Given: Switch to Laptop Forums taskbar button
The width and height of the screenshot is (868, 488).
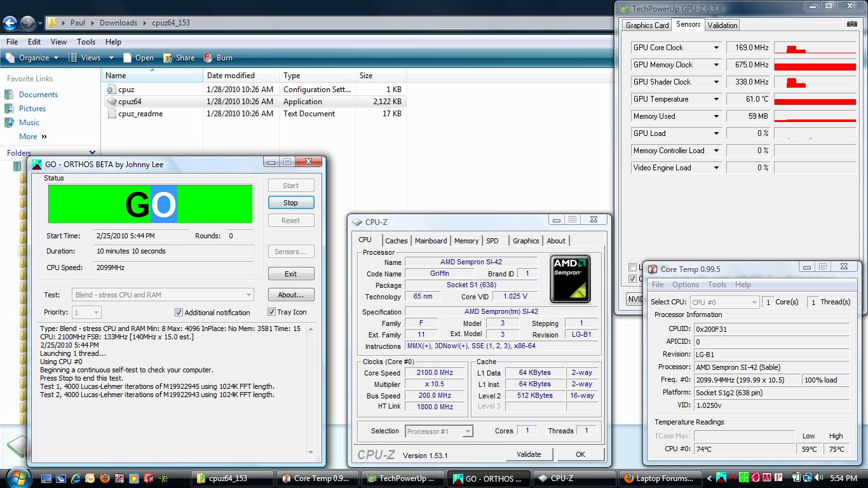Looking at the screenshot, I should pos(659,478).
